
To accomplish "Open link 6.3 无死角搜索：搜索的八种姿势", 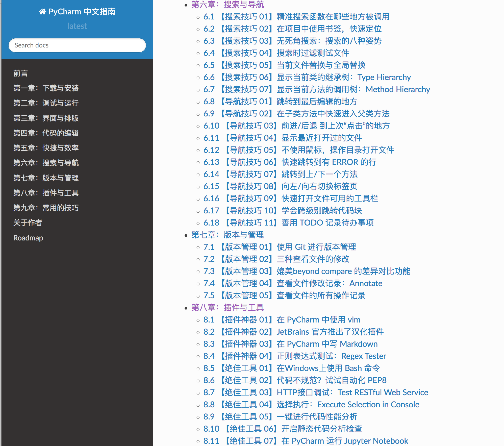I will [x=293, y=41].
